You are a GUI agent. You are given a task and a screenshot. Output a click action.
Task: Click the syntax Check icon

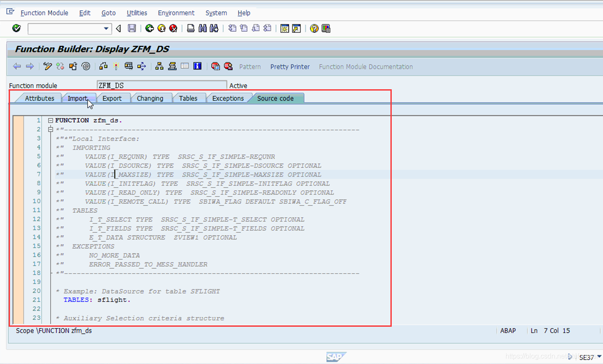point(103,66)
